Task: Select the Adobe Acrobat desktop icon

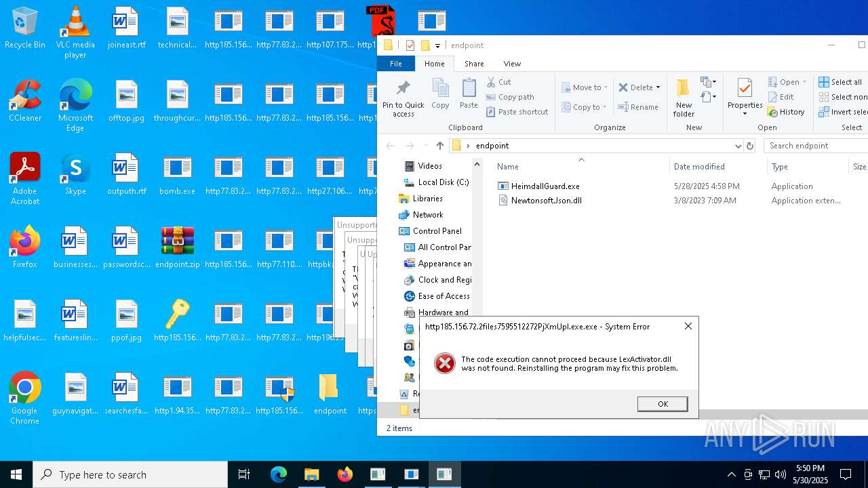Action: coord(24,178)
